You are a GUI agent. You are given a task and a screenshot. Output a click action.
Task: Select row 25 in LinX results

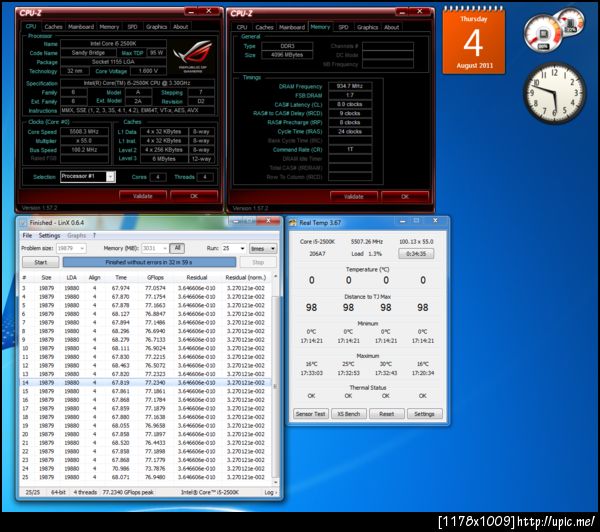click(145, 477)
